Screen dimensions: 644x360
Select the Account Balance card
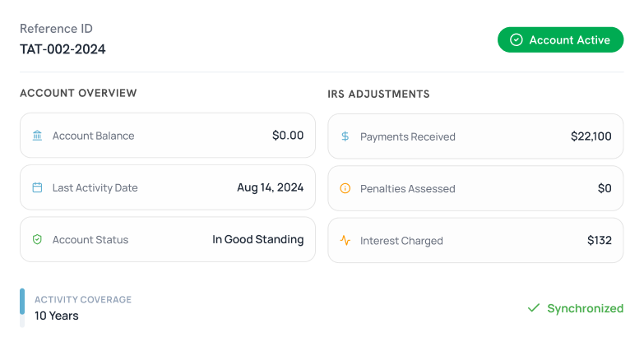(167, 136)
